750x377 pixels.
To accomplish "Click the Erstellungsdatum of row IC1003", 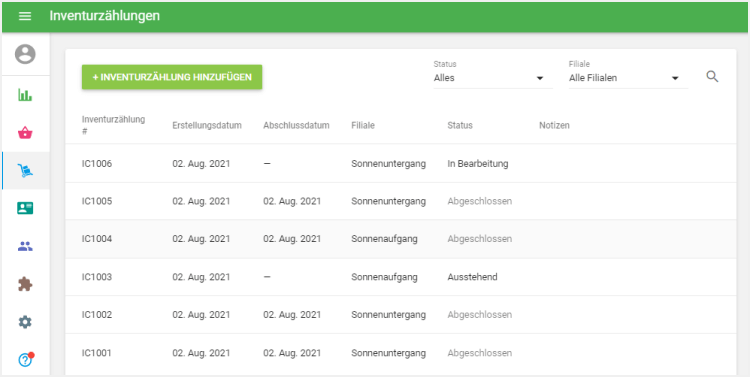I will [x=201, y=277].
